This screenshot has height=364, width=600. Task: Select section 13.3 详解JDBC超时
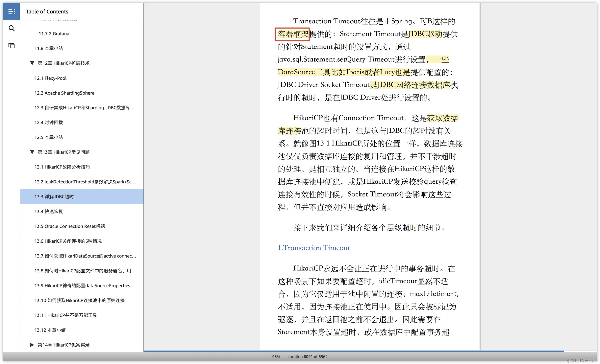54,197
